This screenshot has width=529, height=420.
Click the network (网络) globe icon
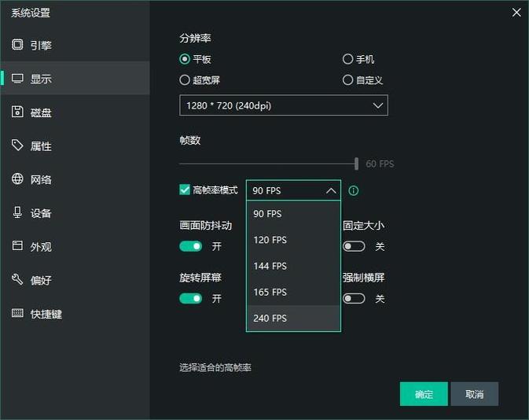point(17,179)
